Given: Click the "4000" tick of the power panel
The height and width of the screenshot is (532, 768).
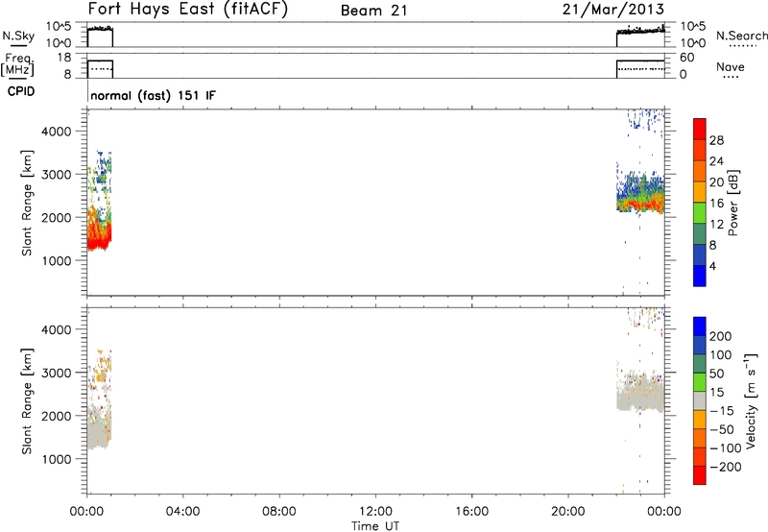Looking at the screenshot, I should coord(57,132).
